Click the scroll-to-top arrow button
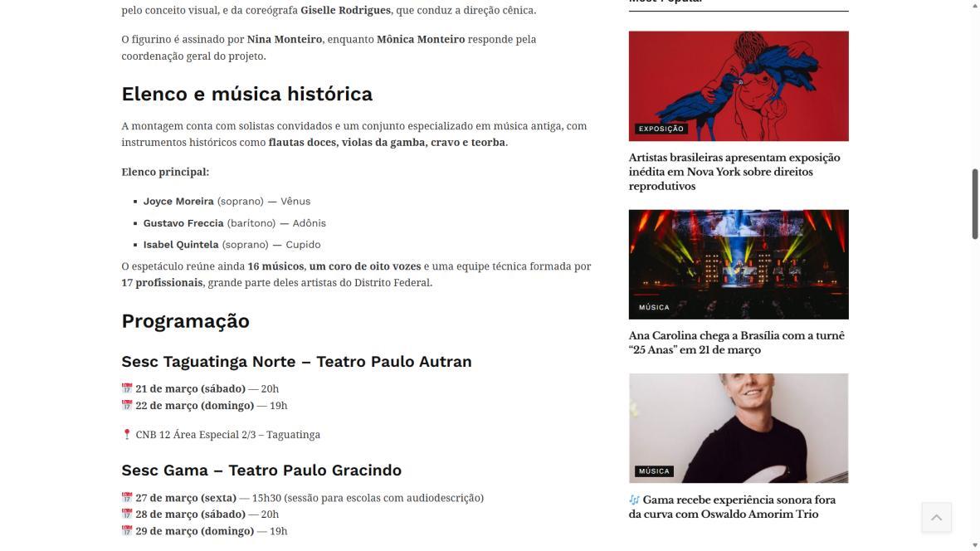This screenshot has height=551, width=980. 936,517
